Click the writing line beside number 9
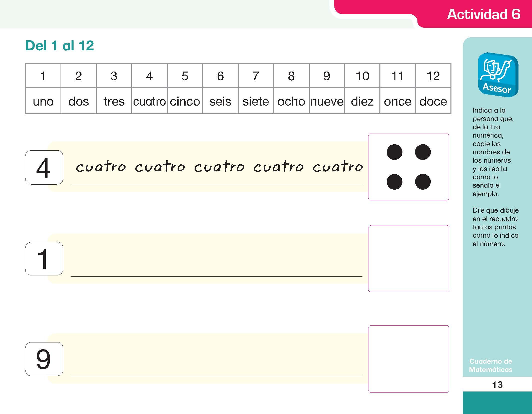Screen dimensions: 532x414 (x=217, y=376)
